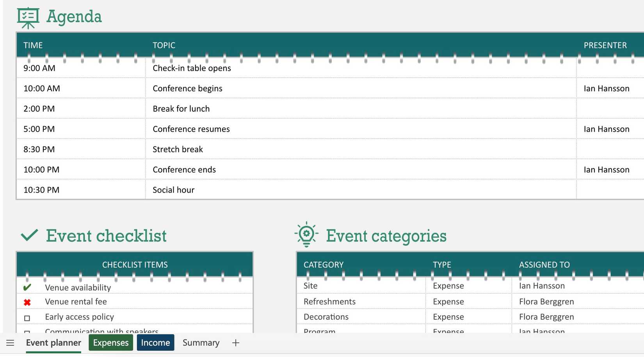644x357 pixels.
Task: Open the Income sheet tab
Action: pyautogui.click(x=155, y=343)
